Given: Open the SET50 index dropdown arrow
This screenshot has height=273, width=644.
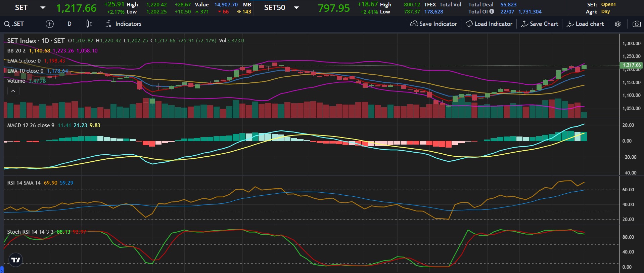Looking at the screenshot, I should (x=296, y=8).
